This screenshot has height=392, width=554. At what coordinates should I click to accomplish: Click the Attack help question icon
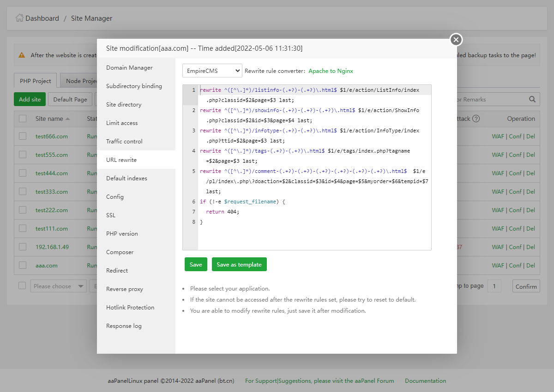coord(476,119)
